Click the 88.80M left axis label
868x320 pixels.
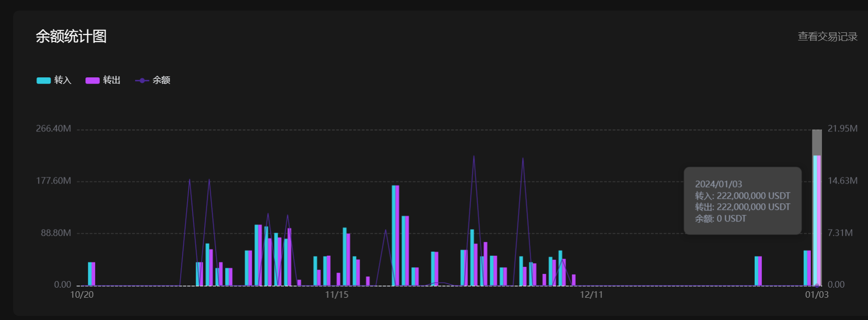(56, 233)
